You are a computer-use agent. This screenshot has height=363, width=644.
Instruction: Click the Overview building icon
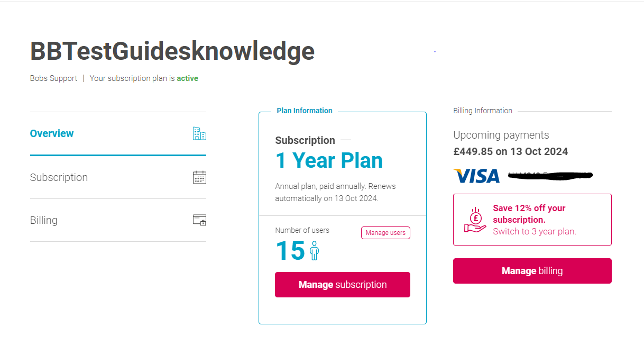coord(199,134)
